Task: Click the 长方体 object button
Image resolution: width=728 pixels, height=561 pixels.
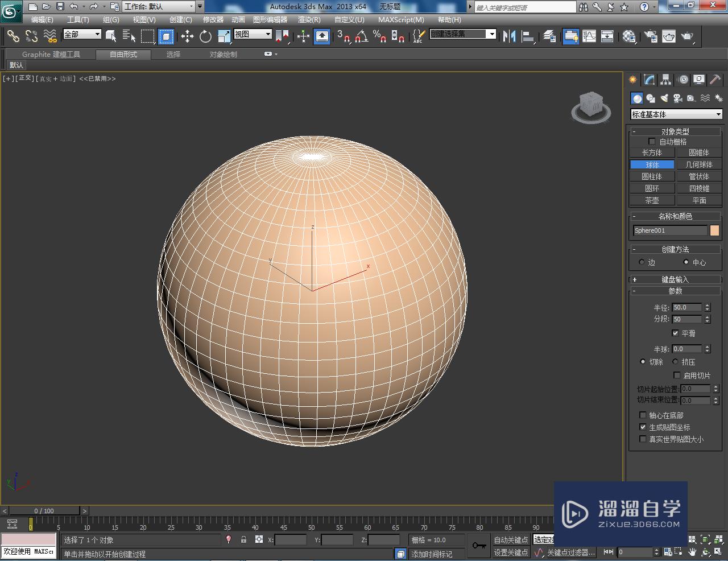Action: pos(652,152)
